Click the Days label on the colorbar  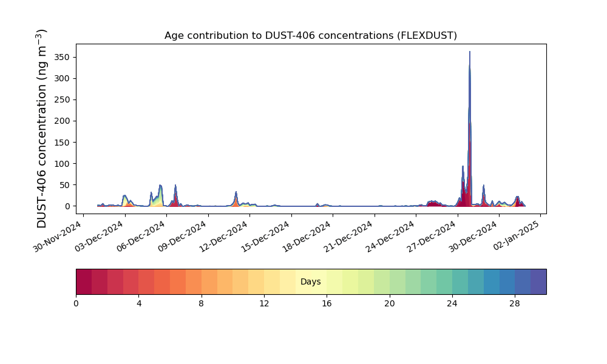tap(310, 282)
